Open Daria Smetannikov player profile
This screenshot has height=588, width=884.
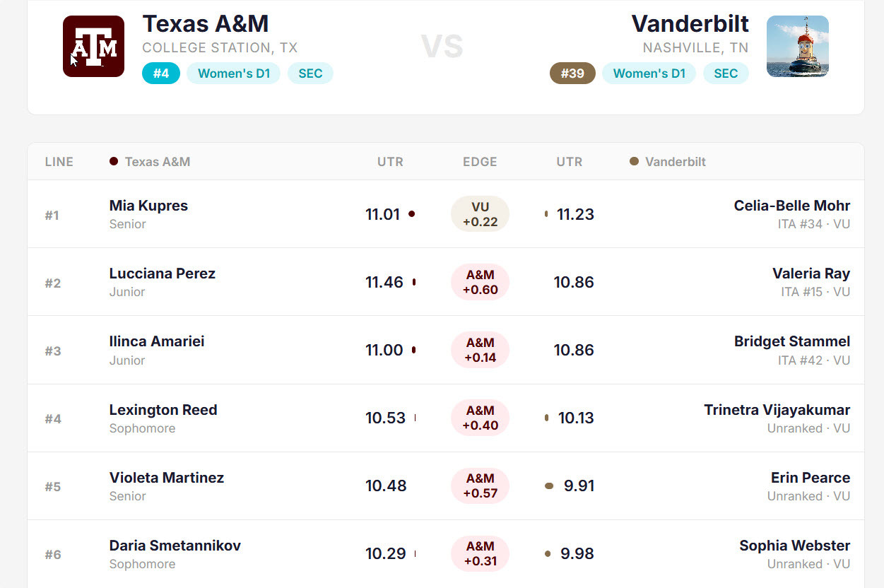[x=175, y=546]
